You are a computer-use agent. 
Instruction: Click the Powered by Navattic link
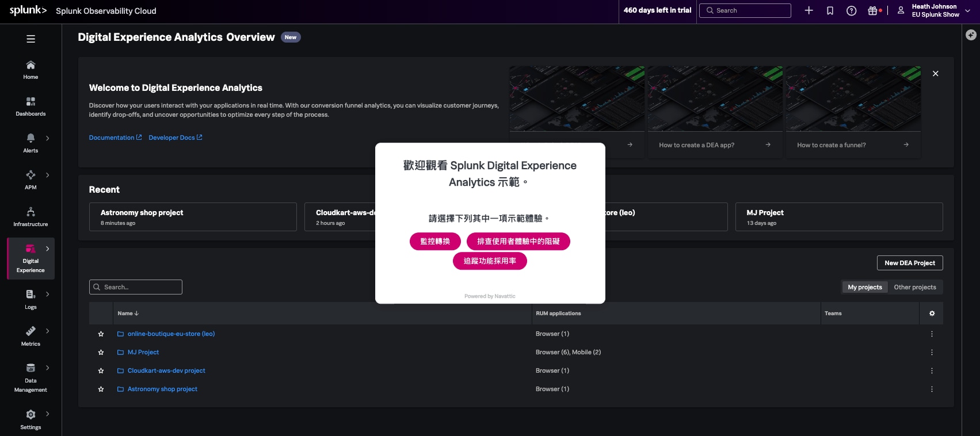click(x=490, y=296)
